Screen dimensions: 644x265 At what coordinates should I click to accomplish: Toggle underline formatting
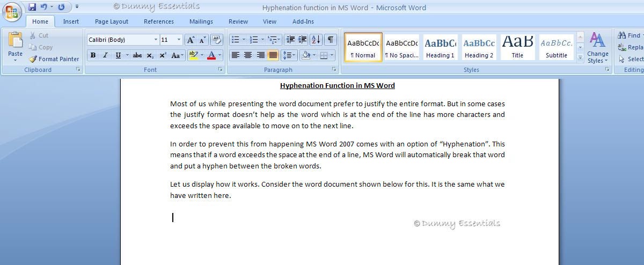[118, 55]
